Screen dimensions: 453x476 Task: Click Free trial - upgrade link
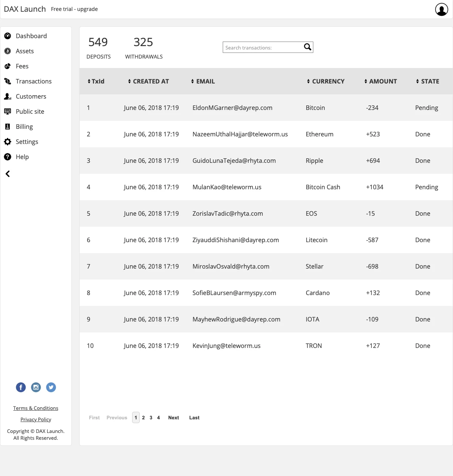[x=74, y=9]
